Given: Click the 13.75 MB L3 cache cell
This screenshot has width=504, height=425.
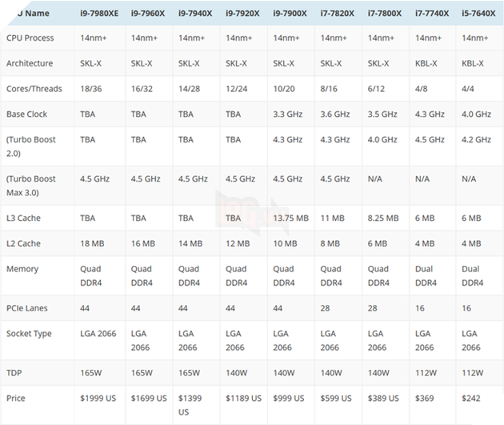Looking at the screenshot, I should [291, 218].
